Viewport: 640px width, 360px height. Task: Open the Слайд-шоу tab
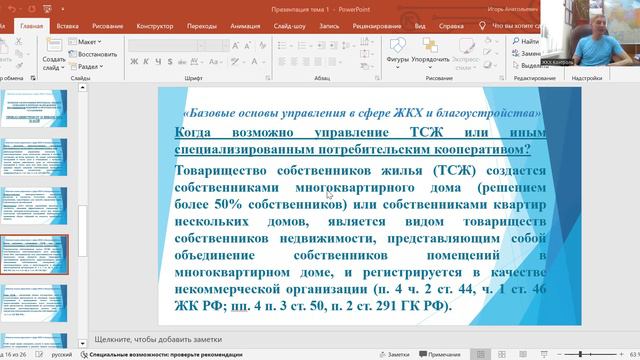(x=289, y=26)
